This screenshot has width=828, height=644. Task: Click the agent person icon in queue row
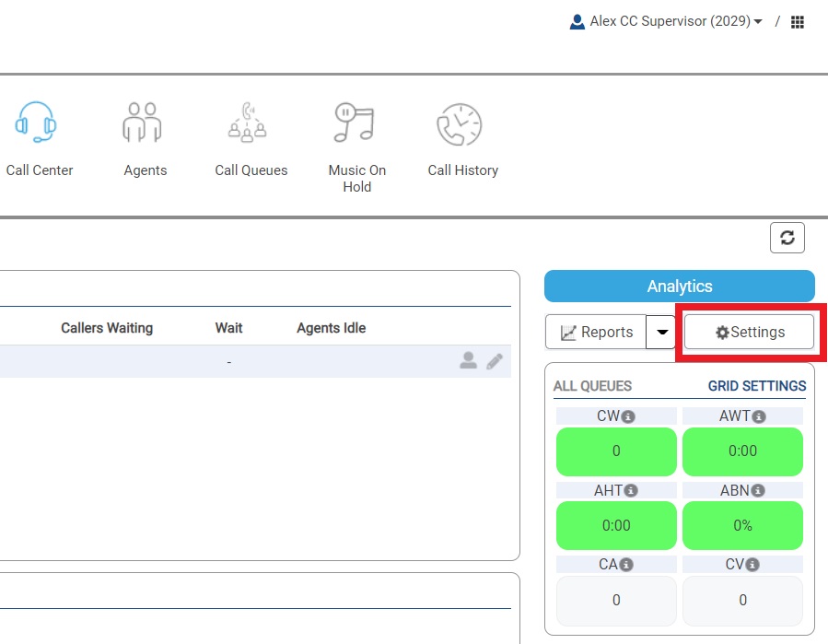(469, 360)
